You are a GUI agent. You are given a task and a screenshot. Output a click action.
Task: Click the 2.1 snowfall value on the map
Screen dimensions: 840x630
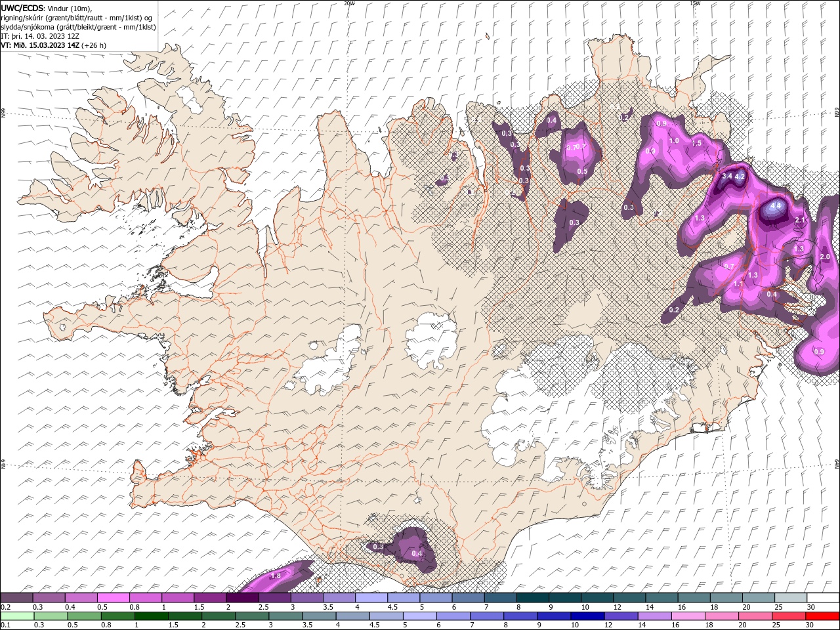(x=799, y=220)
